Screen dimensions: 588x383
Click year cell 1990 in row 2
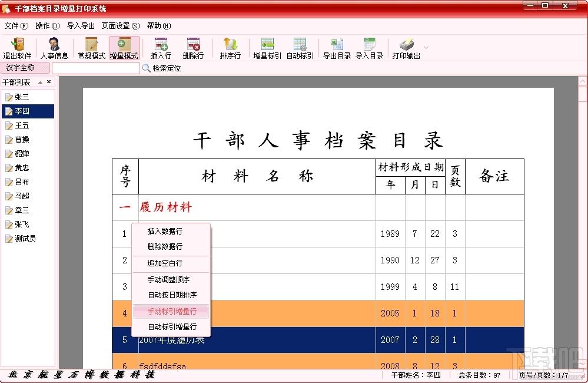[x=390, y=260]
